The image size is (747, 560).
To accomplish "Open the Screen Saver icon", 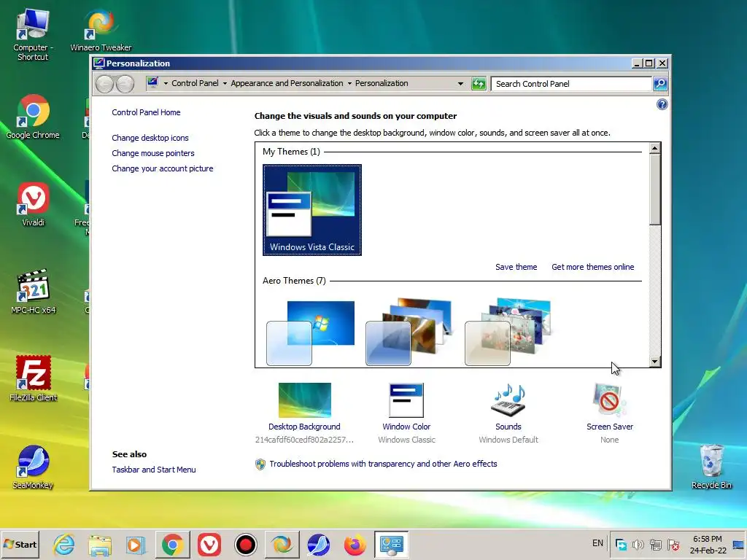I will tap(610, 400).
